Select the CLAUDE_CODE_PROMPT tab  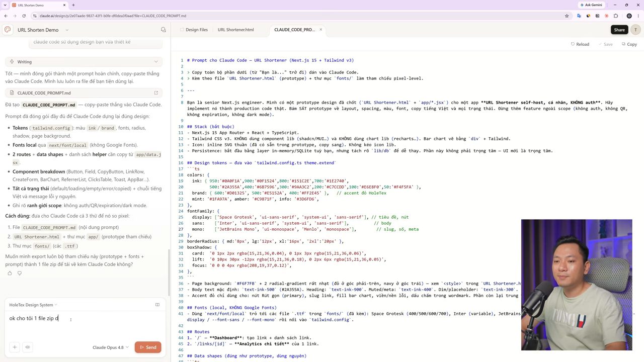click(294, 30)
